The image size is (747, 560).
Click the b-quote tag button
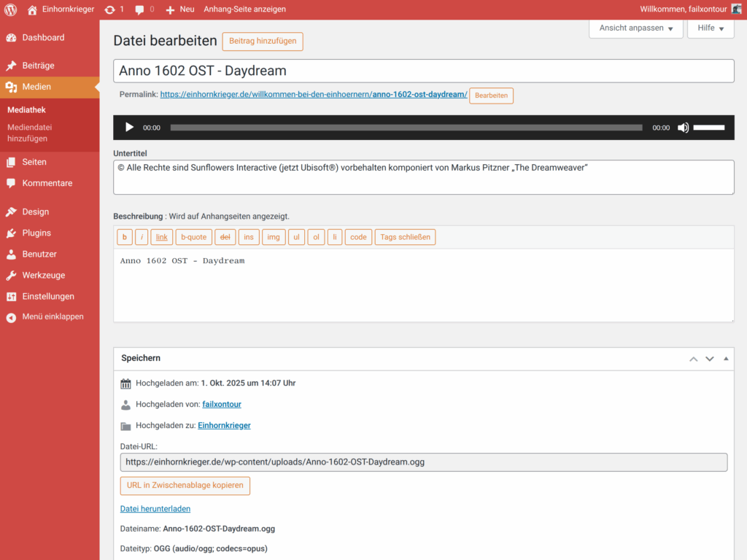coord(193,237)
